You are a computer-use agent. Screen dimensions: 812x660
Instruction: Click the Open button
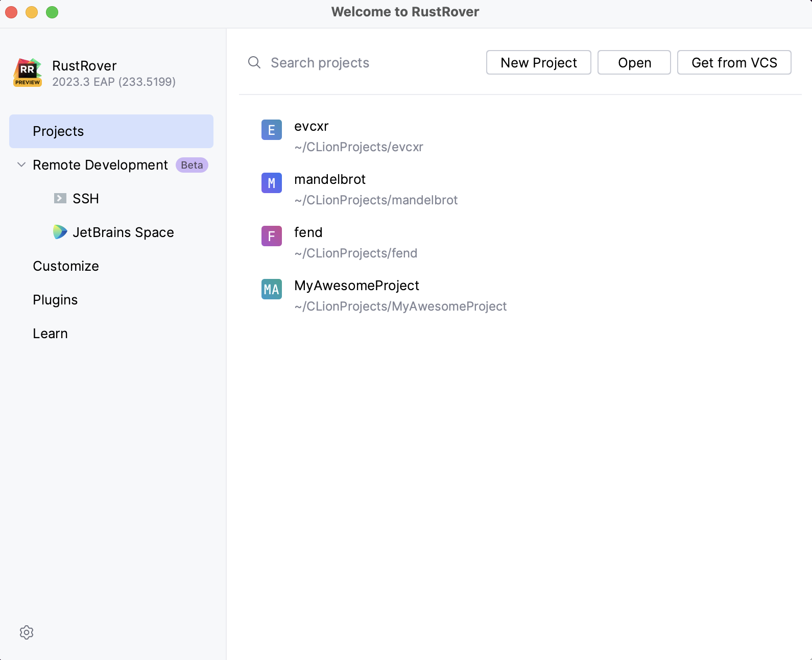(x=634, y=62)
